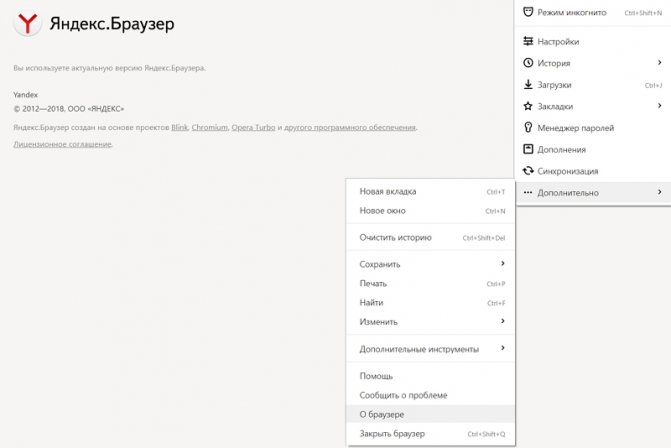
Task: Choose Закрыть браузер entry
Action: tap(431, 433)
